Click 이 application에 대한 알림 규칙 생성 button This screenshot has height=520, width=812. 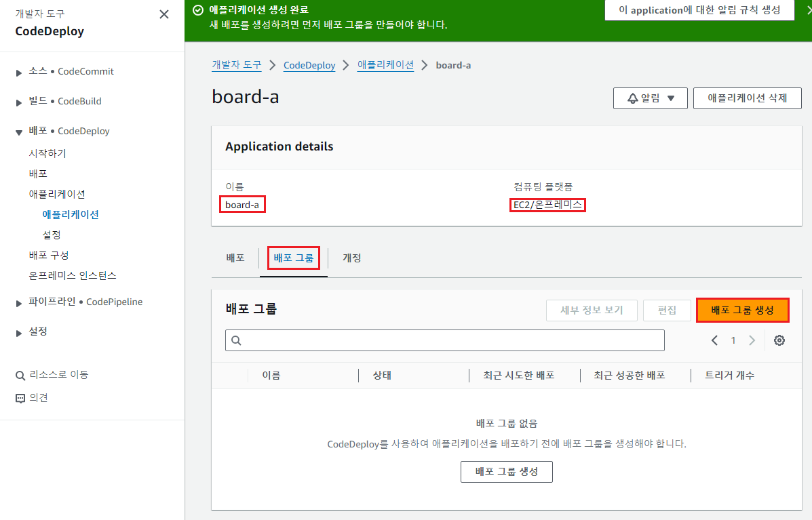699,10
